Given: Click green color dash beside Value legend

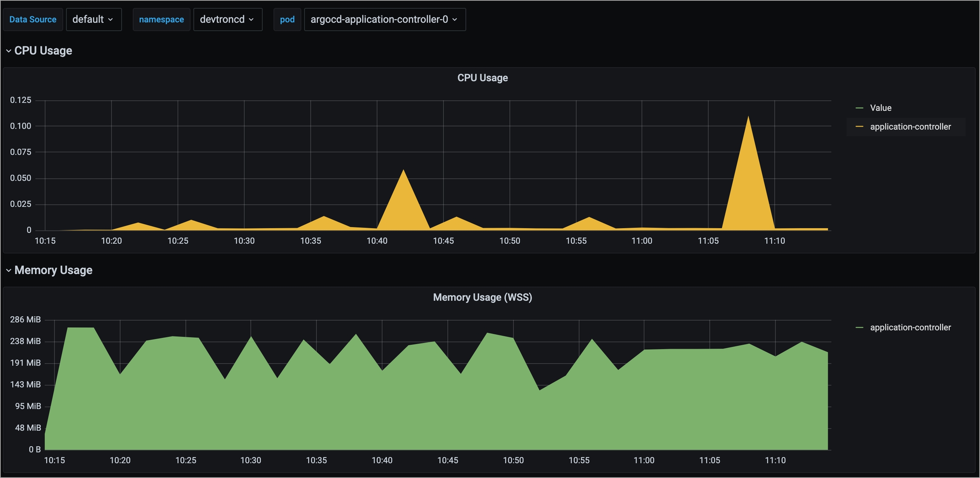Looking at the screenshot, I should coord(859,108).
